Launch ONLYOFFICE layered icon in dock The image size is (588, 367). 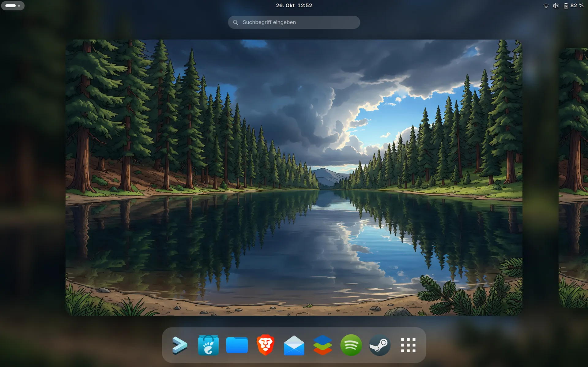tap(322, 345)
